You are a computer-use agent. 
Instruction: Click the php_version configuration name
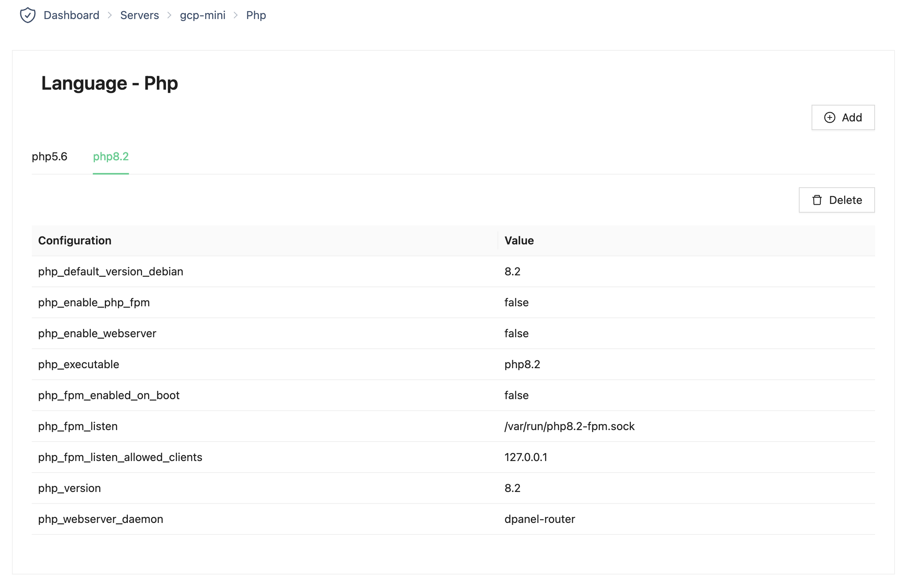[x=69, y=488]
